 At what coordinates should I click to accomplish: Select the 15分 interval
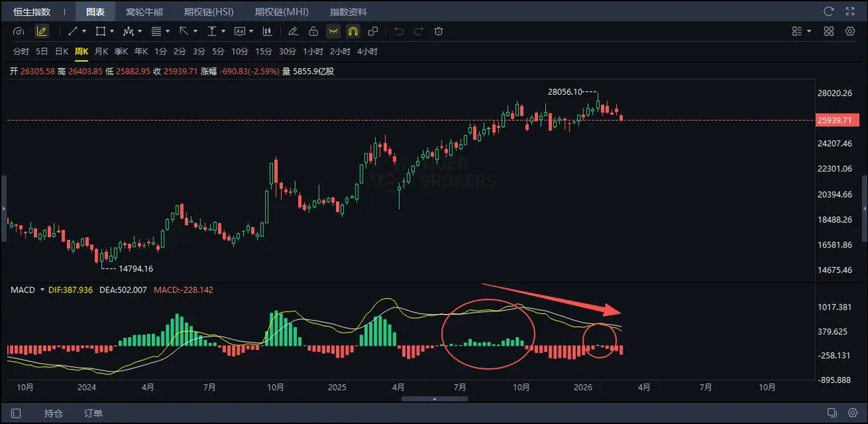[264, 51]
